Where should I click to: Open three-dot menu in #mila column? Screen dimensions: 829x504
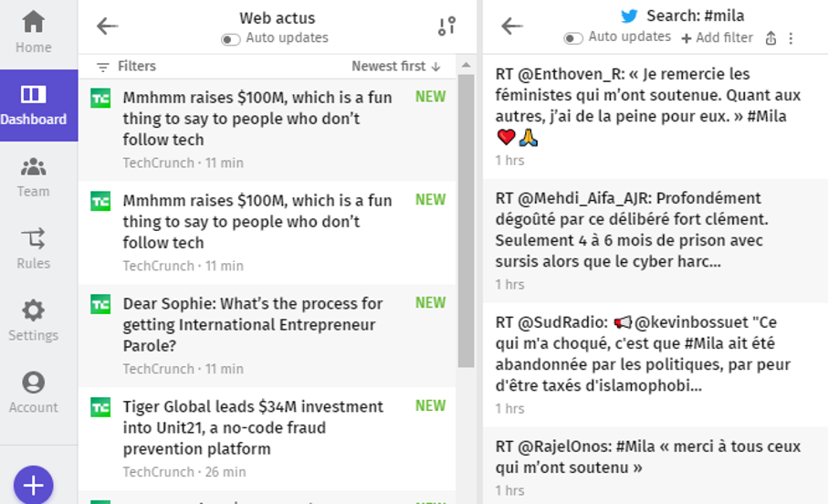pyautogui.click(x=791, y=38)
